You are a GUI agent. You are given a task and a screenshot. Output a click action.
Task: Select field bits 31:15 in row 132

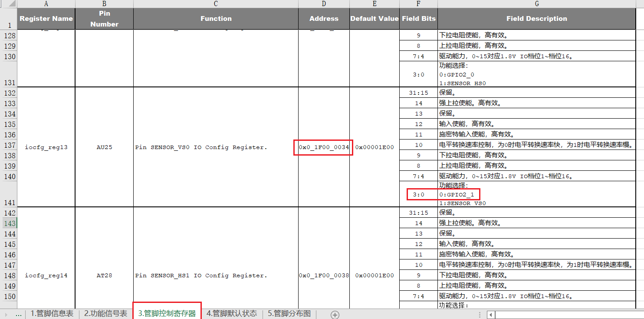click(418, 93)
